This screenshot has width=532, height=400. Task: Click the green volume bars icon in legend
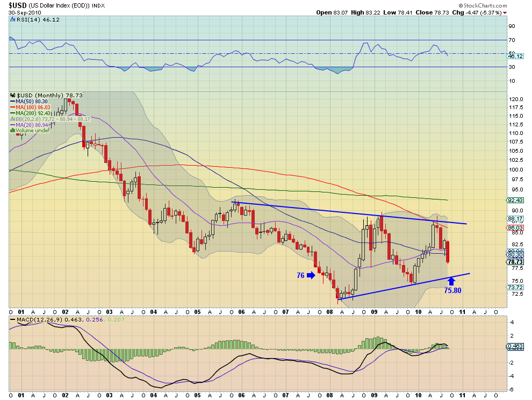(x=12, y=131)
